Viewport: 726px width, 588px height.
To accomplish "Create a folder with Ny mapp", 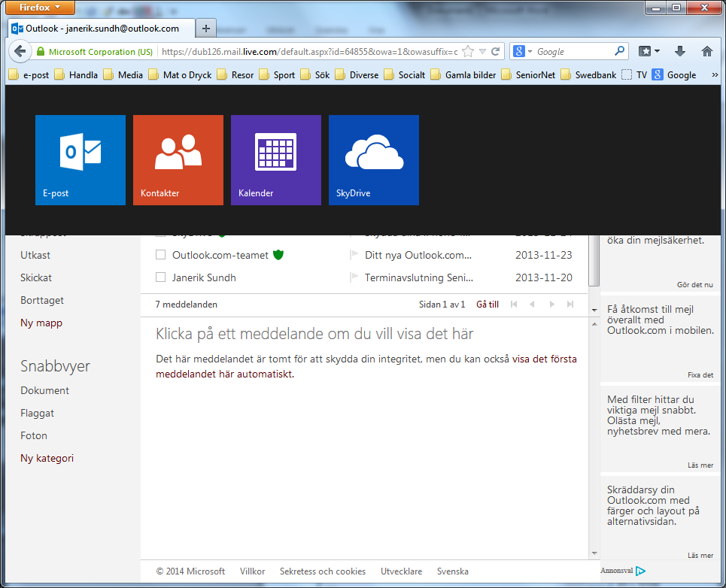I will tap(41, 323).
